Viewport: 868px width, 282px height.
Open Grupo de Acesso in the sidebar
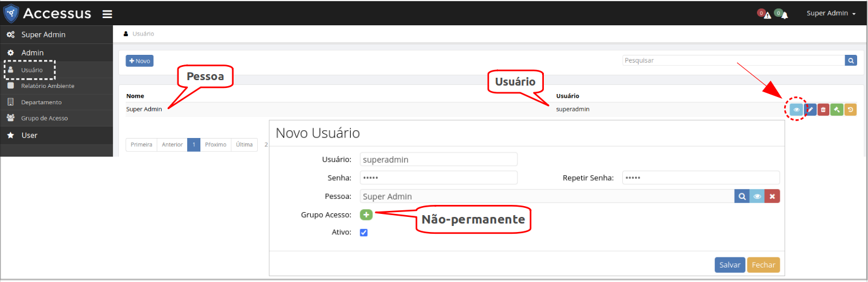pos(44,118)
